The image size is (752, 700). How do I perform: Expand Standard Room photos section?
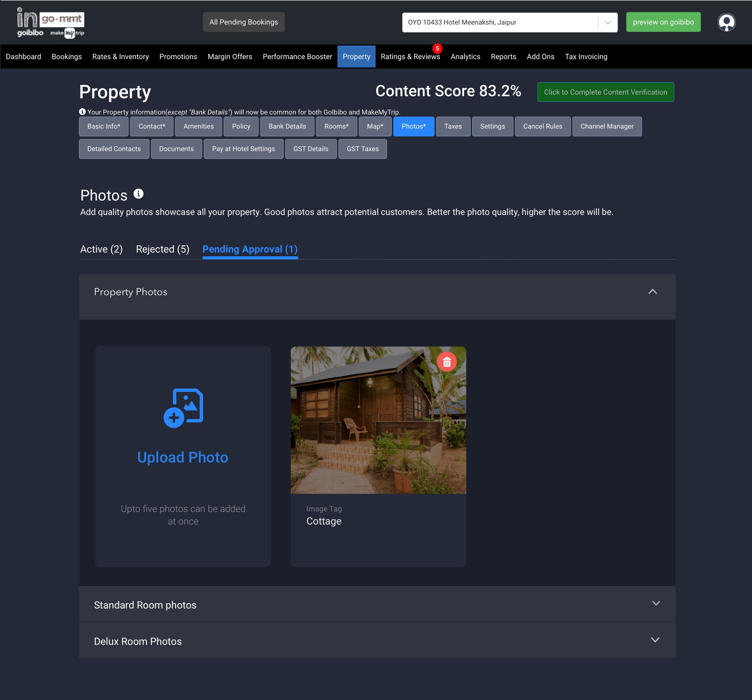click(x=655, y=603)
